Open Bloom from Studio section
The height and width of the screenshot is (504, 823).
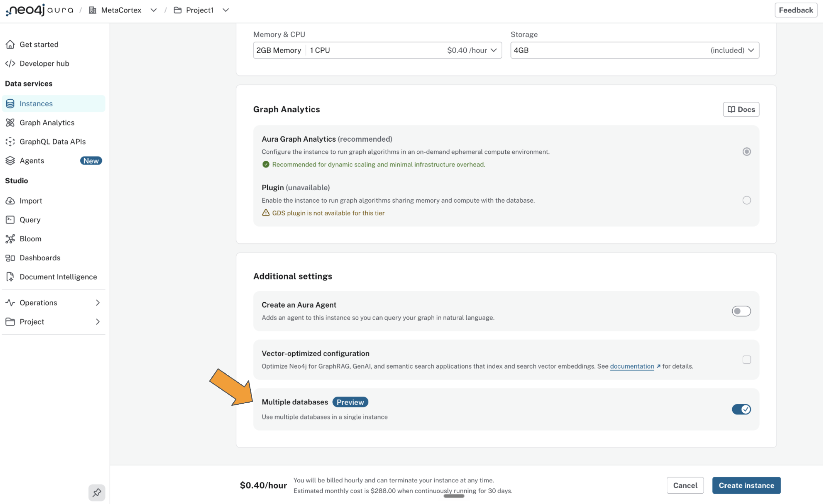pyautogui.click(x=53, y=239)
